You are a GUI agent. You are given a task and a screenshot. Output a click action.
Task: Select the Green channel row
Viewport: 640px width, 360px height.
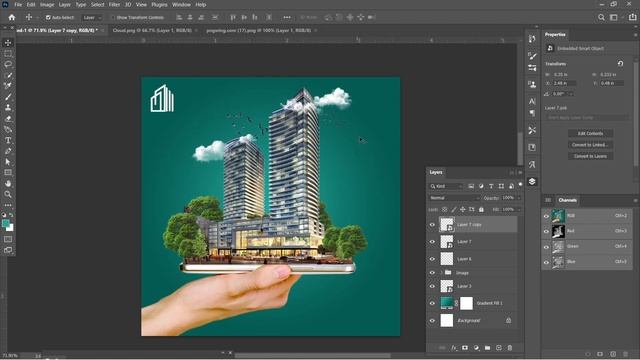[x=587, y=247]
